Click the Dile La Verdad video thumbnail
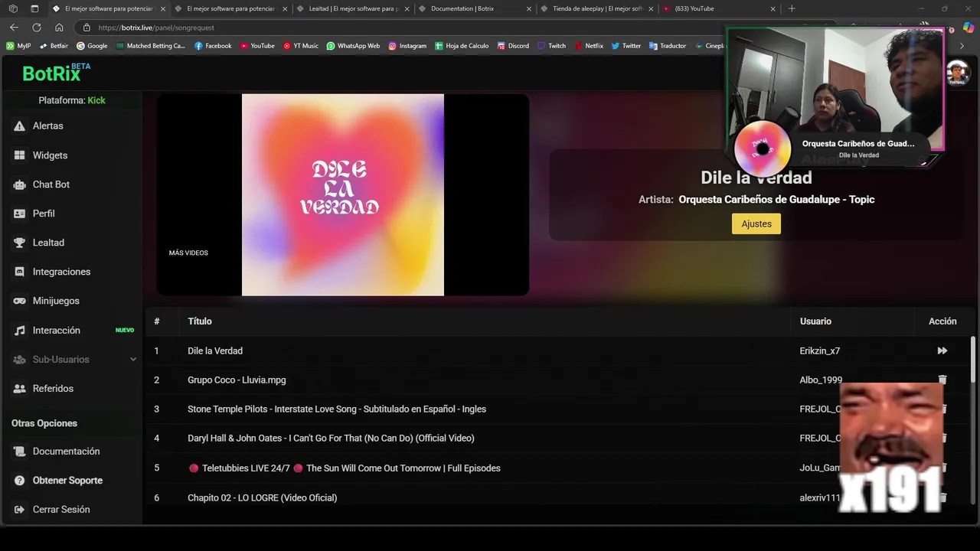This screenshot has width=980, height=551. coord(343,194)
